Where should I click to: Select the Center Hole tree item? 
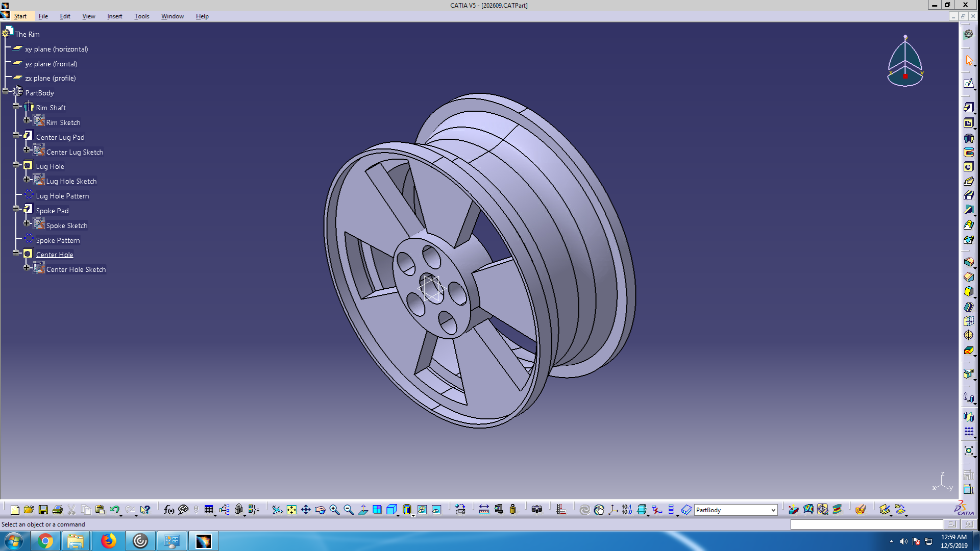(55, 255)
